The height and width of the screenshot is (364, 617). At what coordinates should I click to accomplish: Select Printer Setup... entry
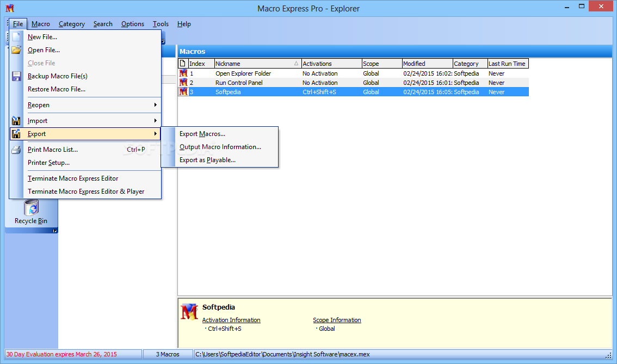(85, 163)
